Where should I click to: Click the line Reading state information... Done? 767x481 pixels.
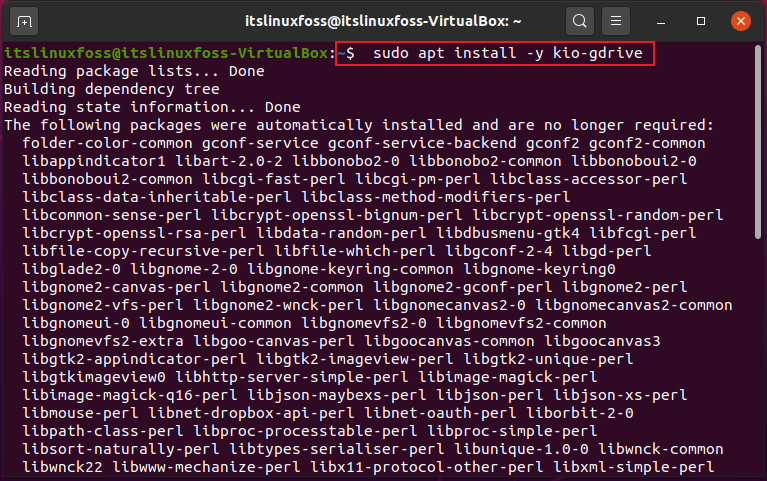pos(152,107)
